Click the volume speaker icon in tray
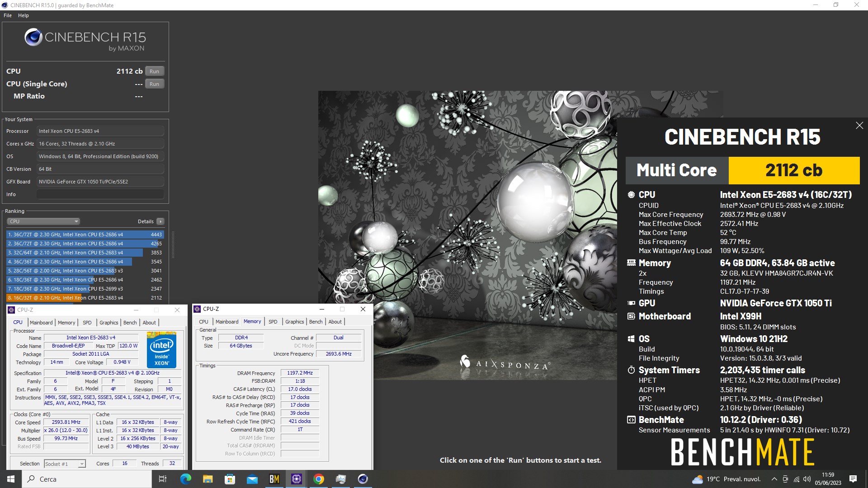The image size is (868, 488). pos(807,479)
